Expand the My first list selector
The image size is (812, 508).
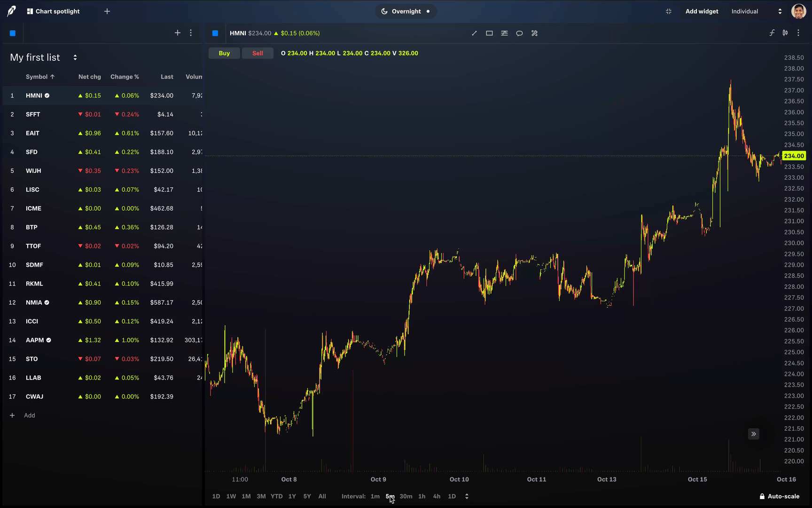75,57
